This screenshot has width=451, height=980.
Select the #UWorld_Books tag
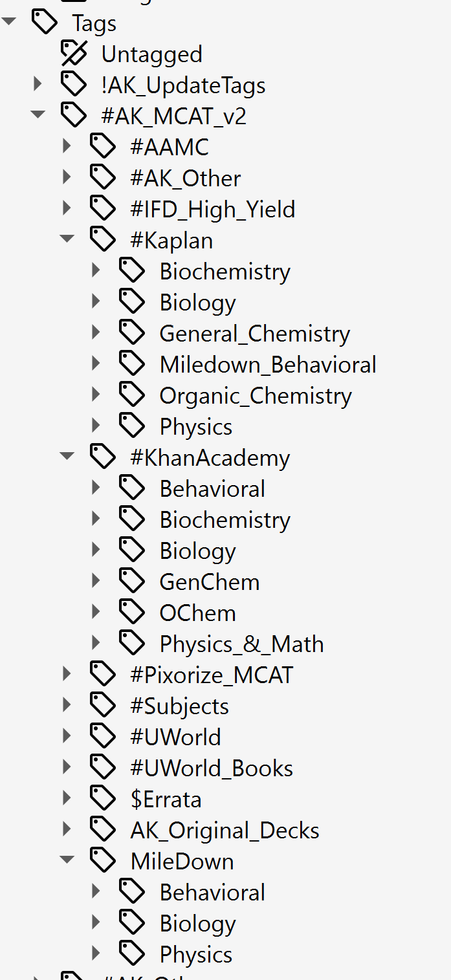[x=212, y=768]
